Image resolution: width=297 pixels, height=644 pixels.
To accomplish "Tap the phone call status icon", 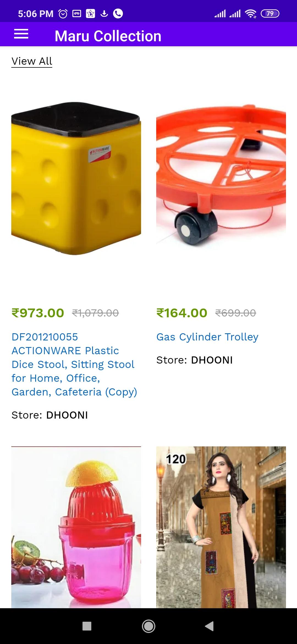I will tap(118, 13).
